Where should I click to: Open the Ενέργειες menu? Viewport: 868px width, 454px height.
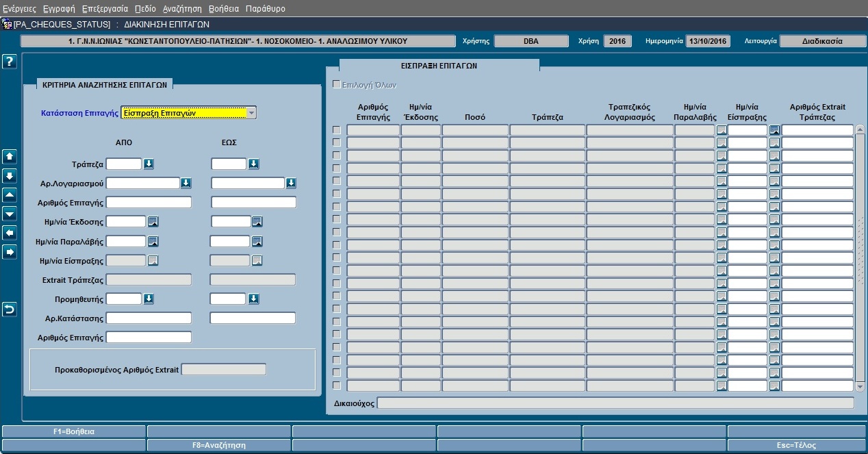tap(19, 9)
